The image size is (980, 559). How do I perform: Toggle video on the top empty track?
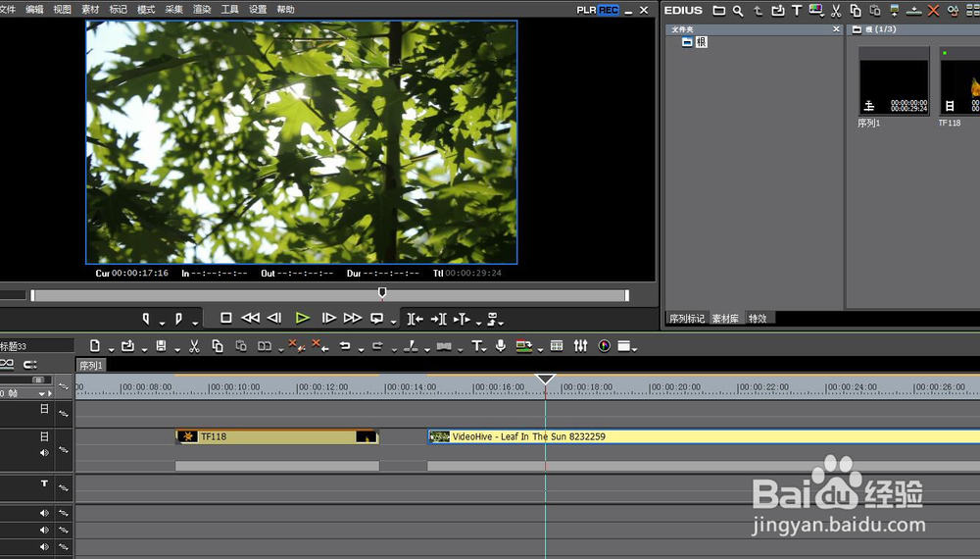(44, 408)
